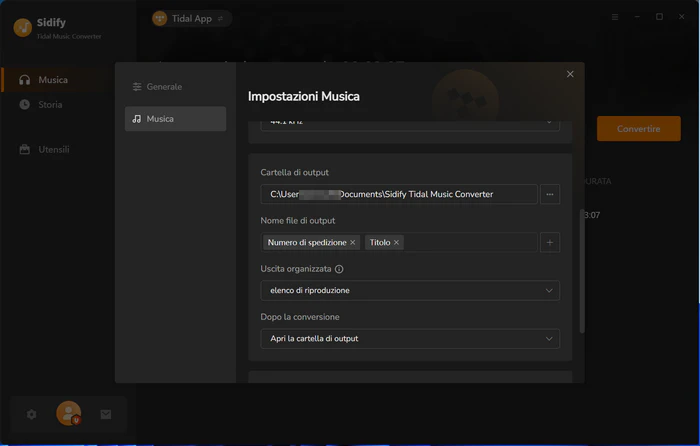
Task: Open the hamburger menu icon in title bar
Action: coord(615,17)
